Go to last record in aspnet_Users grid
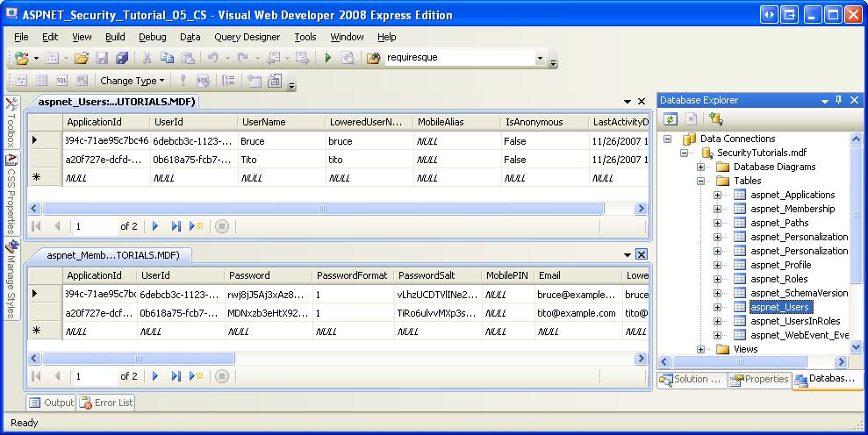868x435 pixels. point(176,225)
